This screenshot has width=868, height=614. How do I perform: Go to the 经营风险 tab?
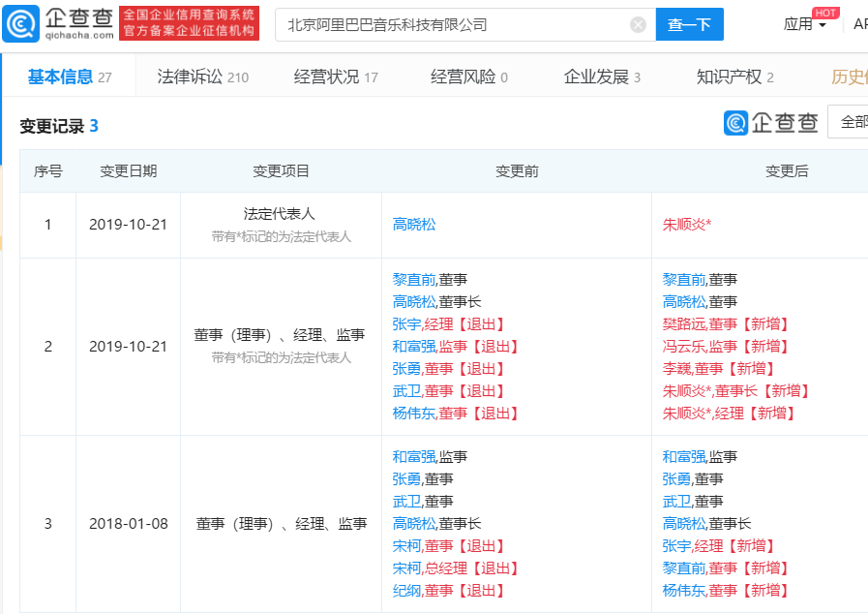click(x=469, y=77)
